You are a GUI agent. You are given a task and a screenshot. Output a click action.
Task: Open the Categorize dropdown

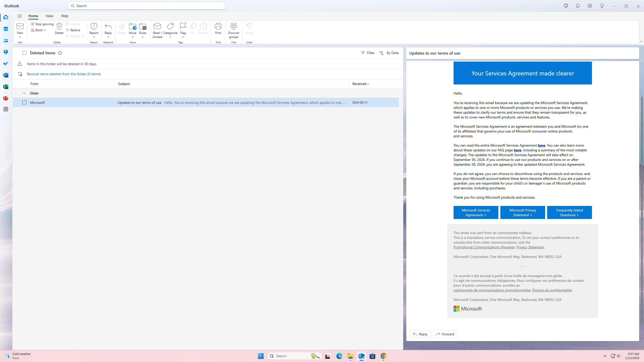click(170, 37)
